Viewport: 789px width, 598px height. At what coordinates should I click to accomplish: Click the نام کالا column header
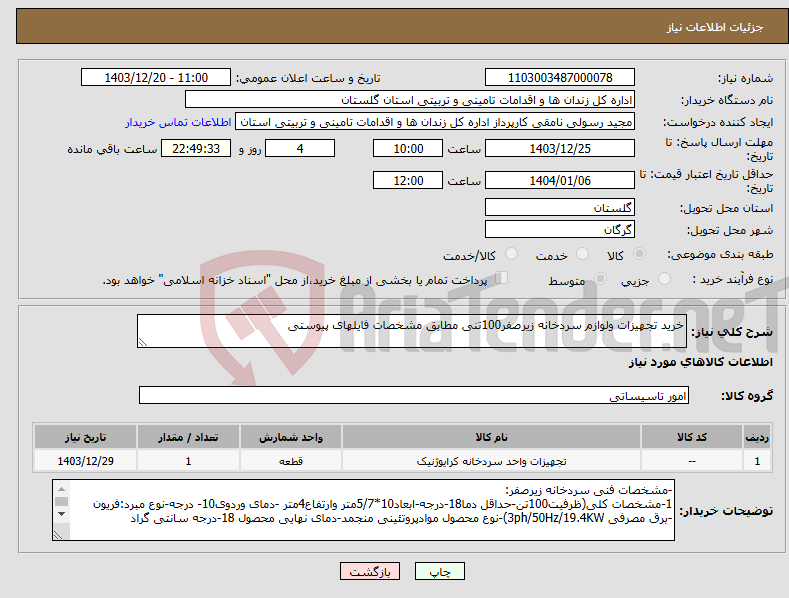pyautogui.click(x=491, y=437)
